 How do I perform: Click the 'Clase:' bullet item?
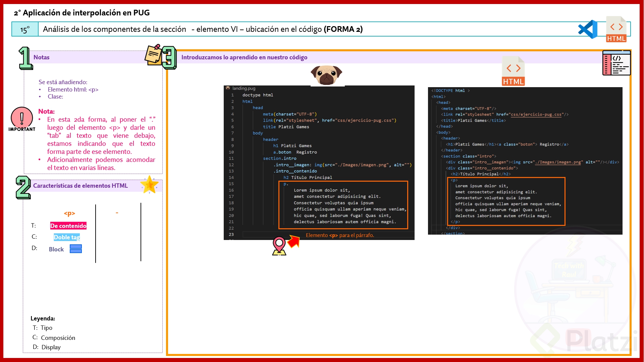click(55, 97)
